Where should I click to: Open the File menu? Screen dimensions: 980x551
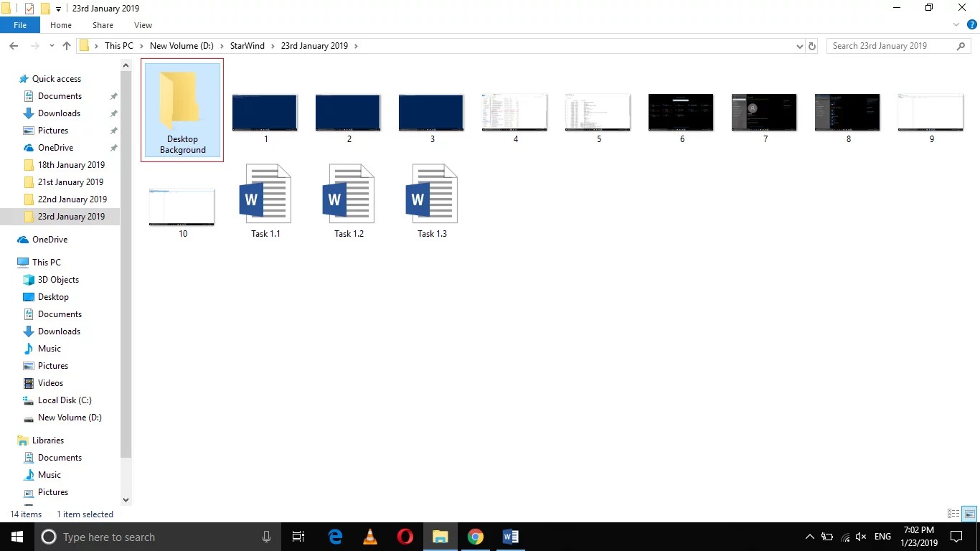[x=20, y=24]
